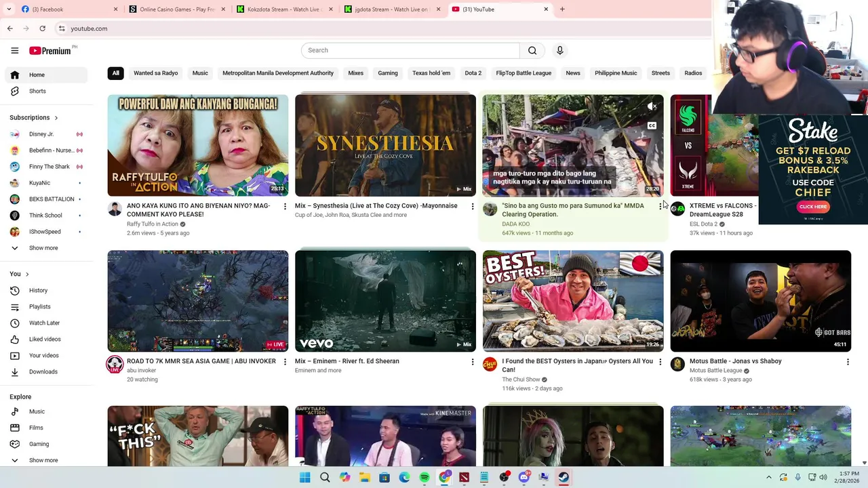The height and width of the screenshot is (488, 868).
Task: Expand the You section header
Action: tap(19, 274)
